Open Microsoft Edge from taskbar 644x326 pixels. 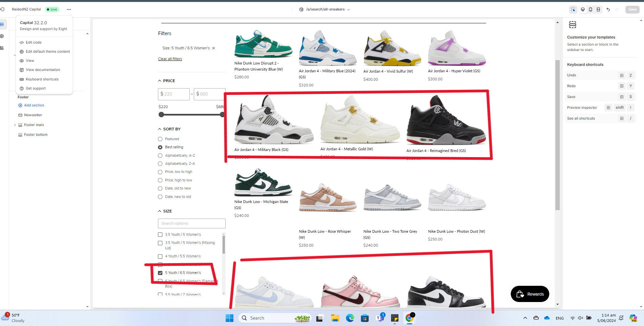(x=350, y=318)
